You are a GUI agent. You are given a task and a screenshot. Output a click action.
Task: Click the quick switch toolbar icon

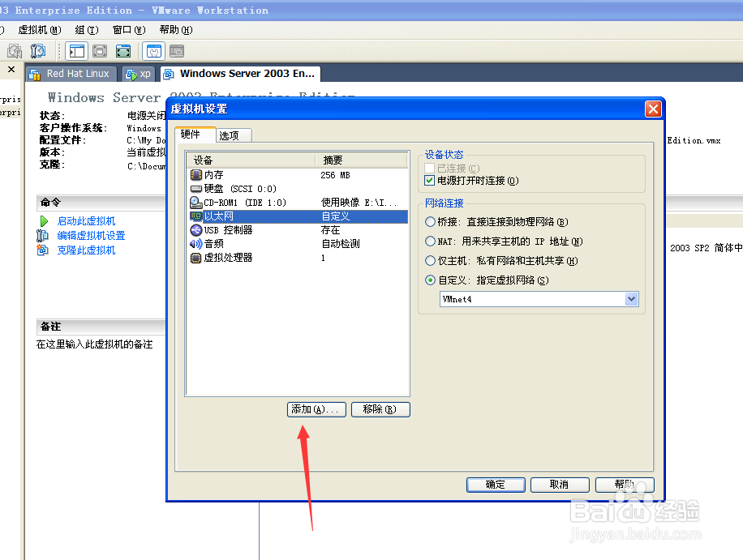123,50
